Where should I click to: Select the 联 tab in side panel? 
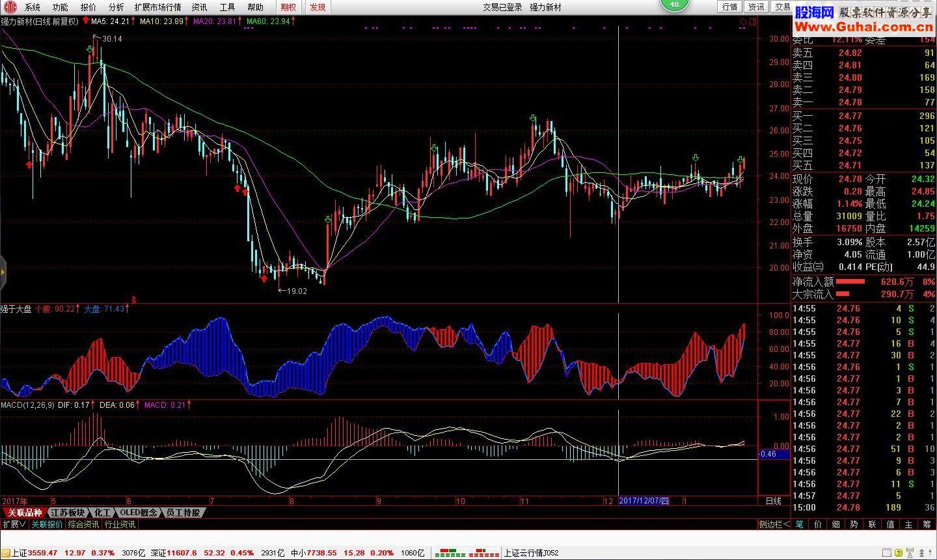(873, 524)
